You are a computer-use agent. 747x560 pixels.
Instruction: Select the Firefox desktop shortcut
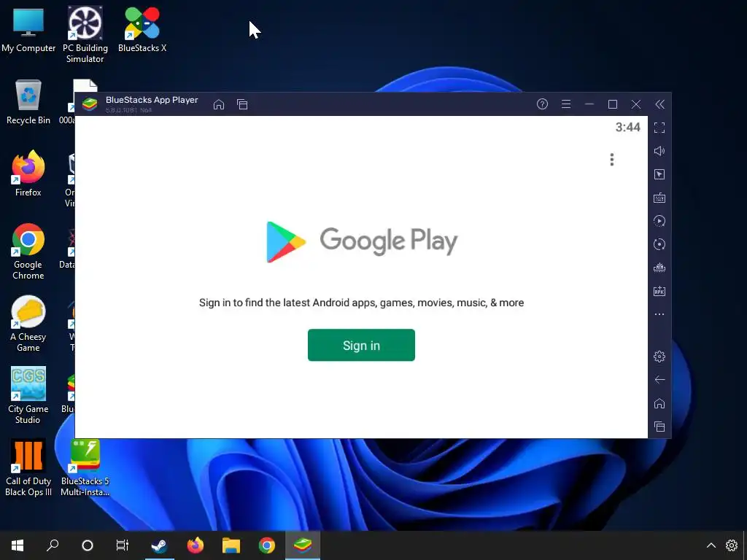[x=28, y=174]
